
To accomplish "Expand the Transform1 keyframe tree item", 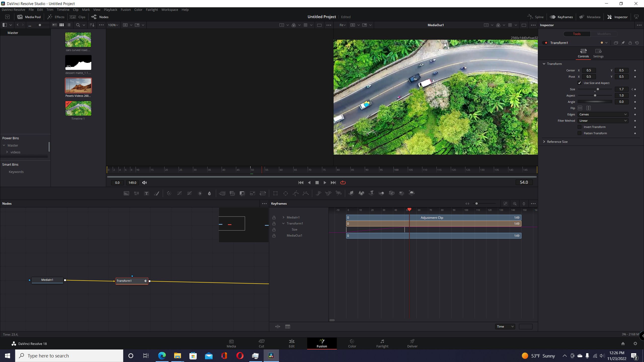I will (x=283, y=223).
